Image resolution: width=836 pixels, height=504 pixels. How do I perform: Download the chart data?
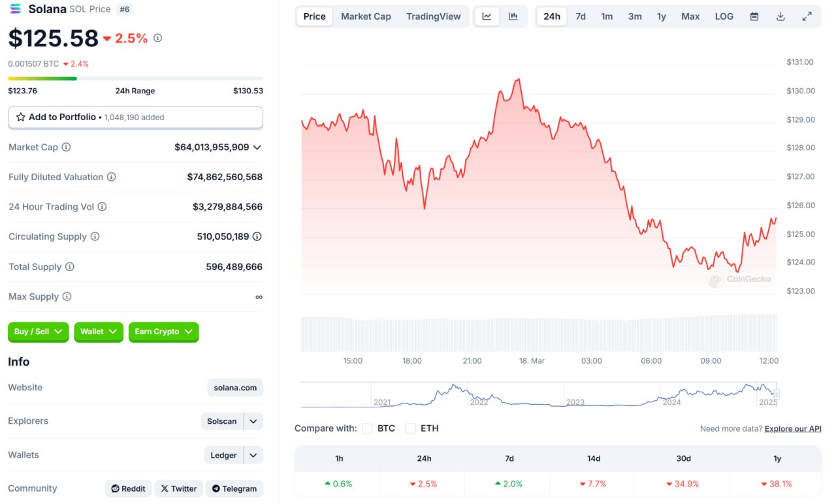pos(780,16)
